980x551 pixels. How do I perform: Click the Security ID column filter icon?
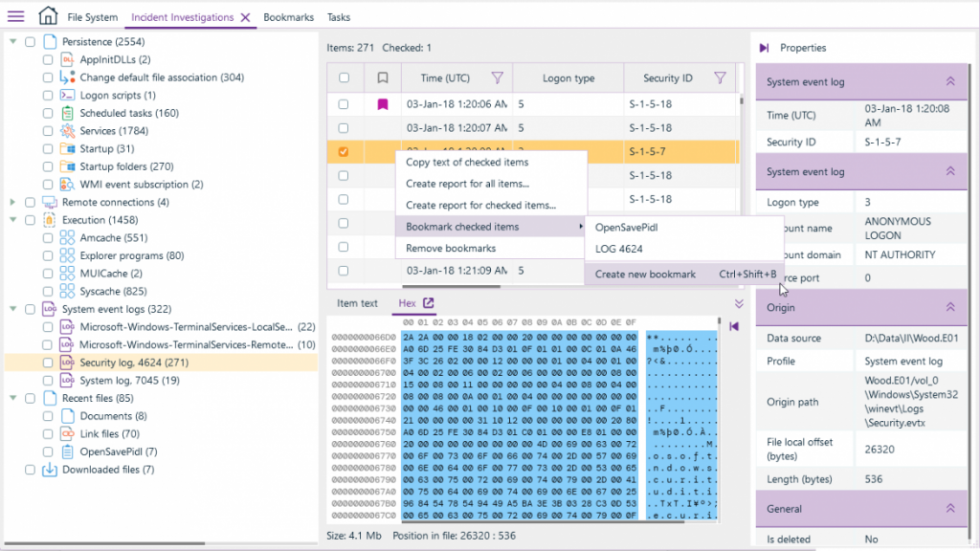pos(720,77)
